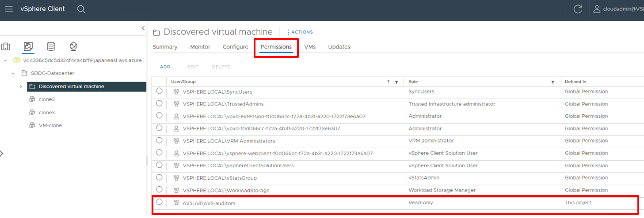Image resolution: width=644 pixels, height=218 pixels.
Task: Click the VM-clone VM icon
Action: pyautogui.click(x=32, y=125)
